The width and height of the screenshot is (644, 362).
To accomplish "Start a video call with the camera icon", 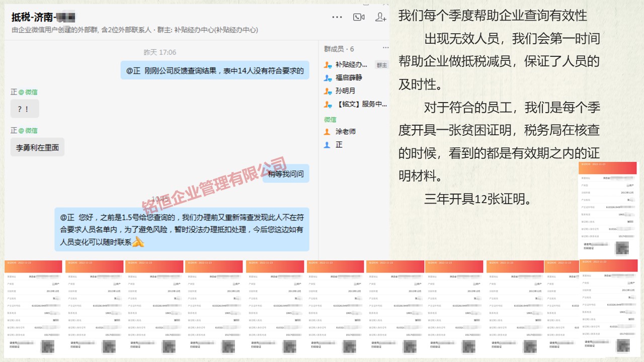I will point(359,17).
